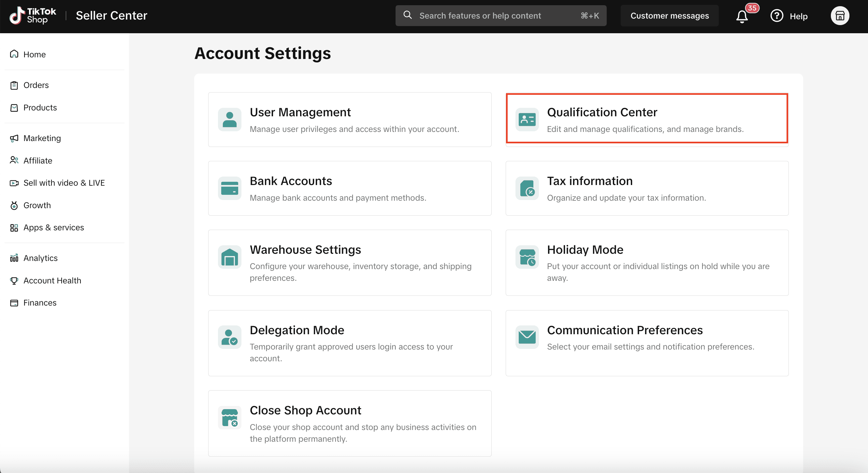Viewport: 868px width, 473px height.
Task: Select Sell with video & LIVE menu
Action: click(64, 183)
